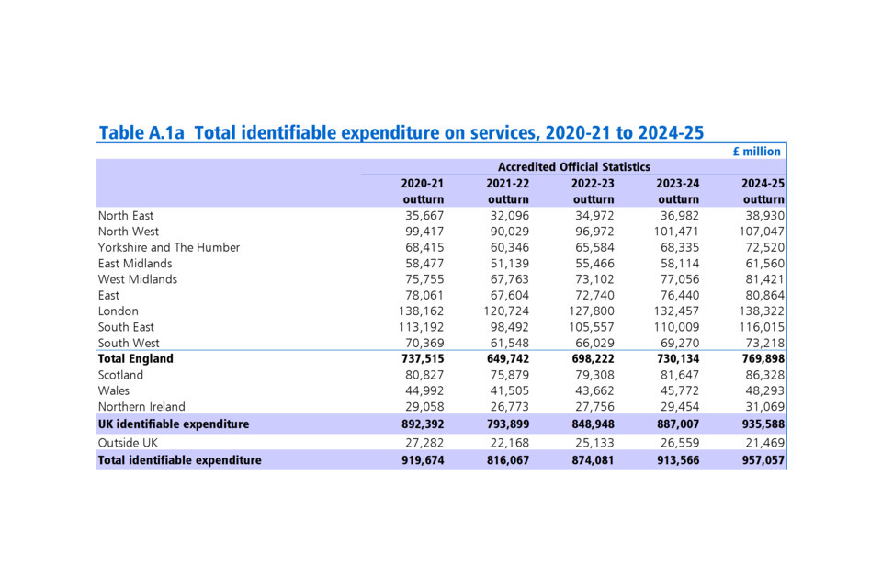Select the UK identifiable expenditure row label
882x588 pixels.
point(174,424)
